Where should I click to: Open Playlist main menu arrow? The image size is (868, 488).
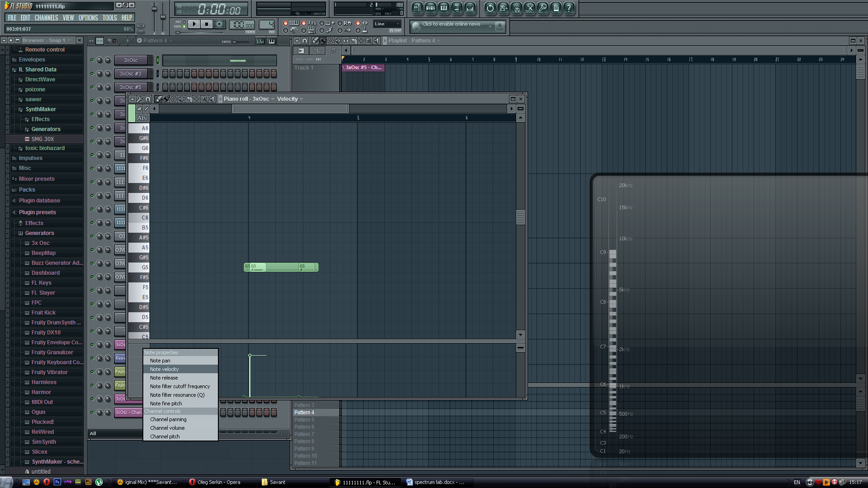click(x=297, y=41)
